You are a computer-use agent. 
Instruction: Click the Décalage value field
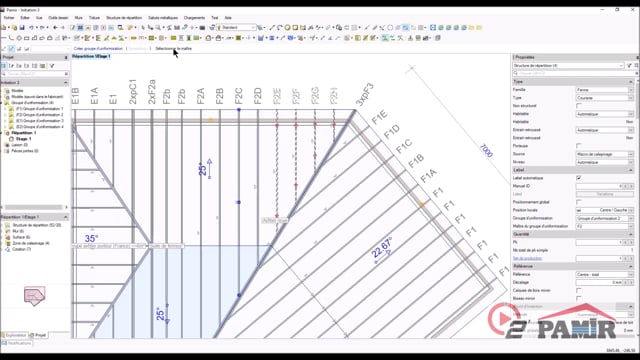[x=599, y=282]
